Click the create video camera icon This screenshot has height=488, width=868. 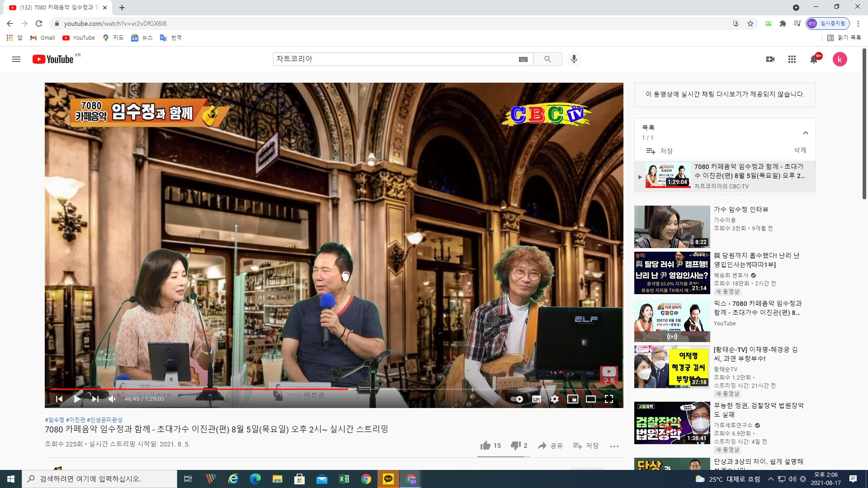coord(770,59)
